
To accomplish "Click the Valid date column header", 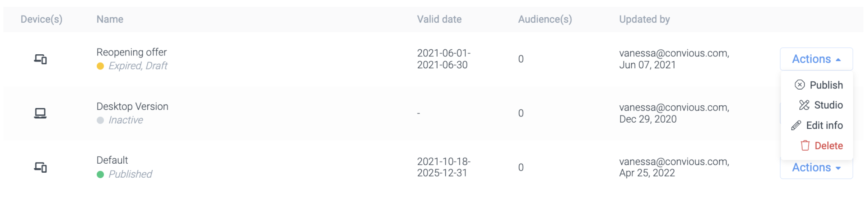I will [439, 19].
